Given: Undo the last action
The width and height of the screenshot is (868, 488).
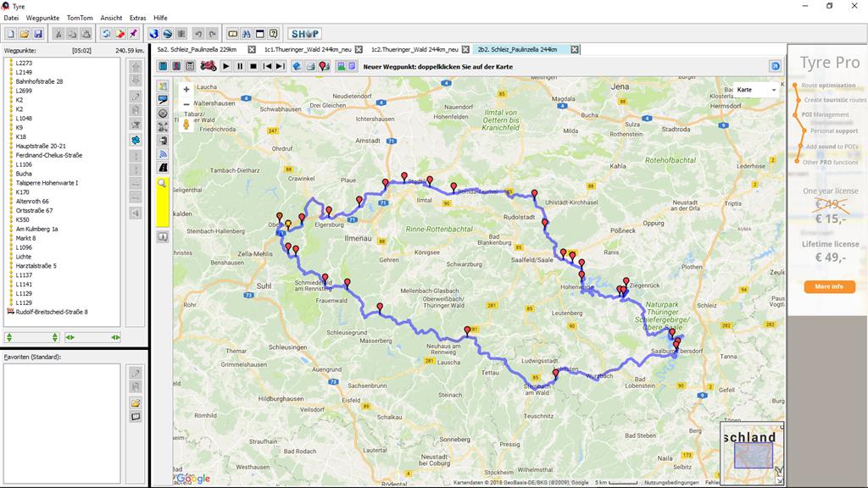Looking at the screenshot, I should tap(198, 34).
